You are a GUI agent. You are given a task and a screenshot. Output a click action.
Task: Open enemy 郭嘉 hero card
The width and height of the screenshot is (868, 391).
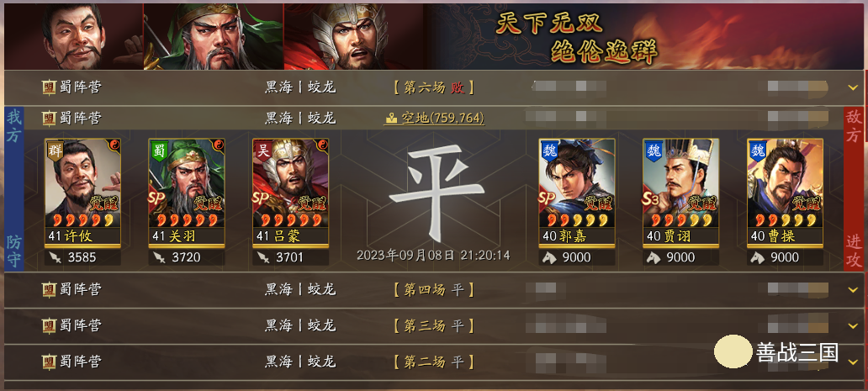(x=577, y=193)
